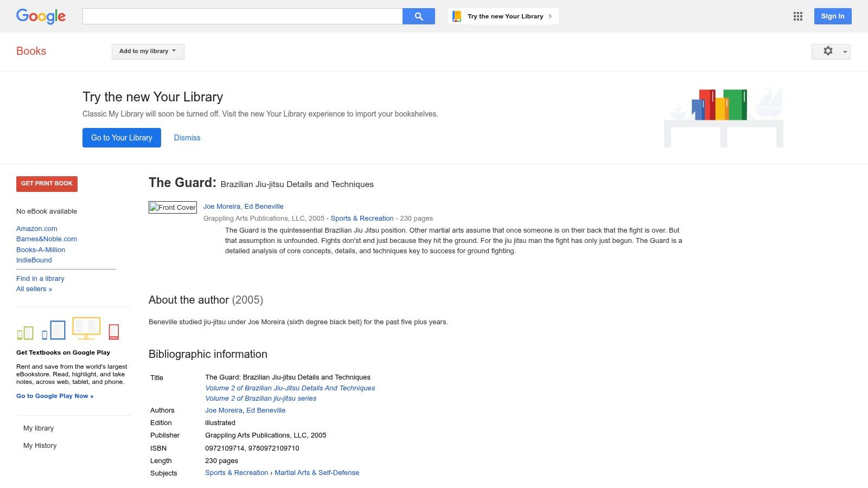Click the chevron on Try the new Your Library
This screenshot has width=868, height=488.
point(550,16)
